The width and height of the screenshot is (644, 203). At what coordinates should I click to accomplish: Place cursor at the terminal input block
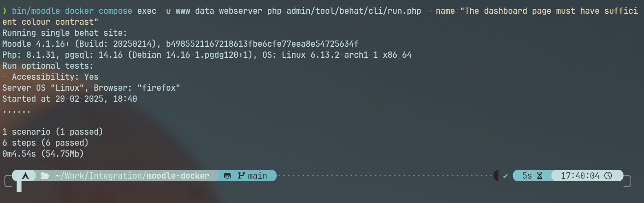pyautogui.click(x=19, y=187)
